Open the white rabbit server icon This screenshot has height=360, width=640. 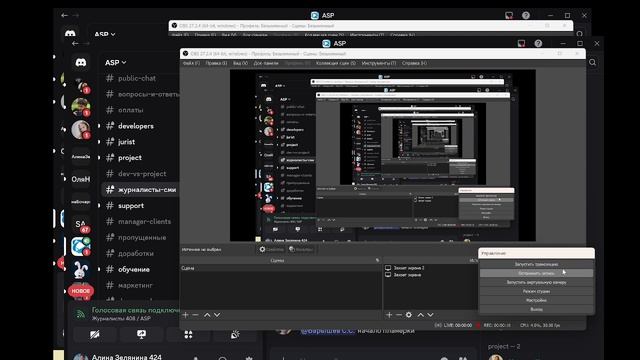pyautogui.click(x=81, y=270)
